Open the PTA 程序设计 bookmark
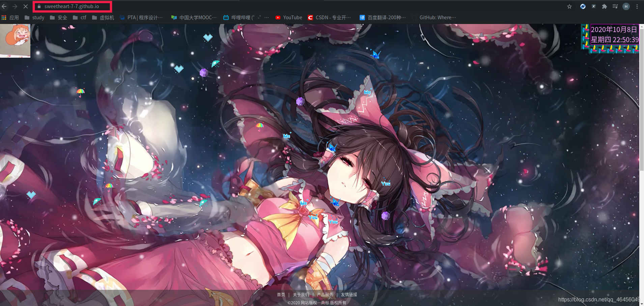644x306 pixels. coord(141,18)
